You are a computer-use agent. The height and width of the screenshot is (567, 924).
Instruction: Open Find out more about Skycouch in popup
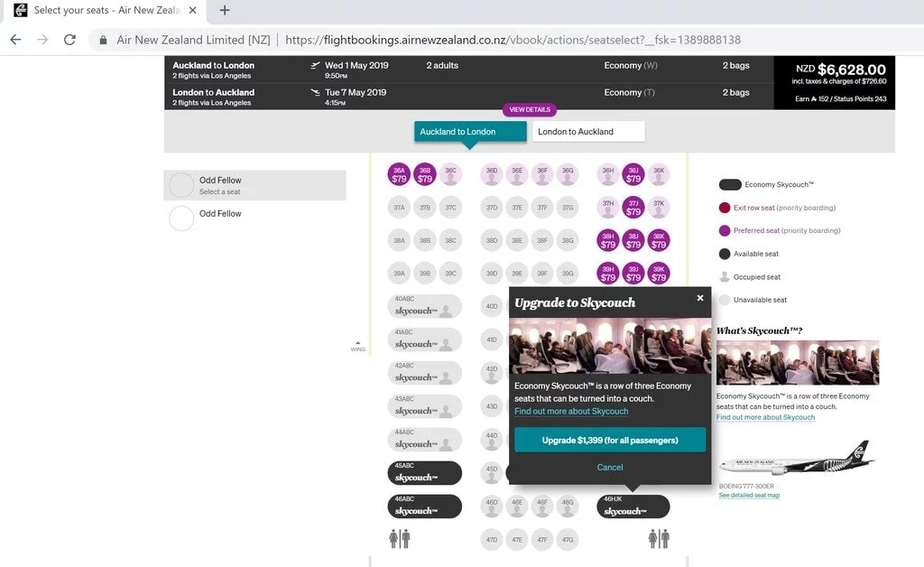(571, 412)
